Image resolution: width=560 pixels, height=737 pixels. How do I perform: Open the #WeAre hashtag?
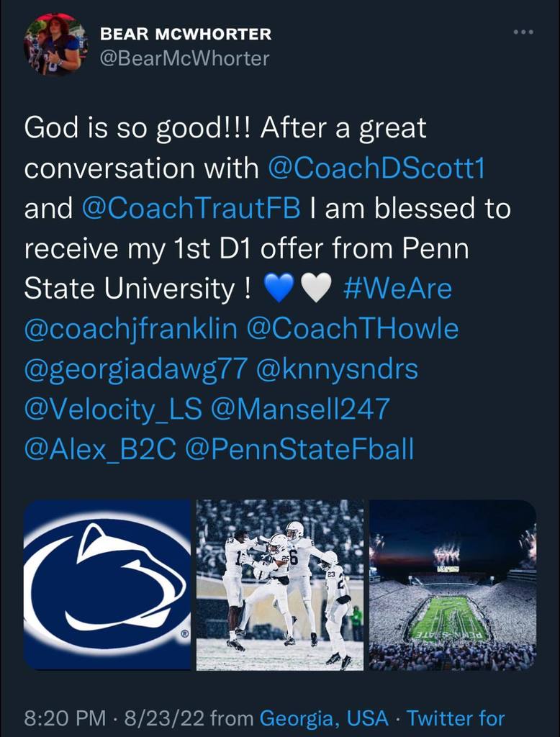pyautogui.click(x=397, y=289)
